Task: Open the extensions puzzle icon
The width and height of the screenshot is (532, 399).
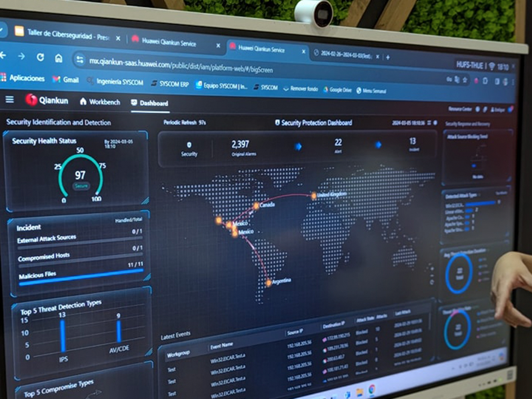Action: coord(485,81)
